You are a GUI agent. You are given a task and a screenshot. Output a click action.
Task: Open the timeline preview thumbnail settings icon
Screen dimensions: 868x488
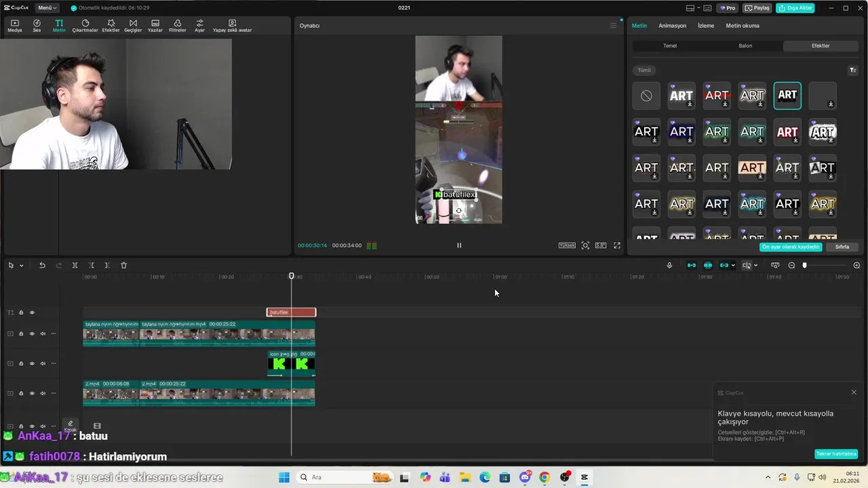coord(775,265)
